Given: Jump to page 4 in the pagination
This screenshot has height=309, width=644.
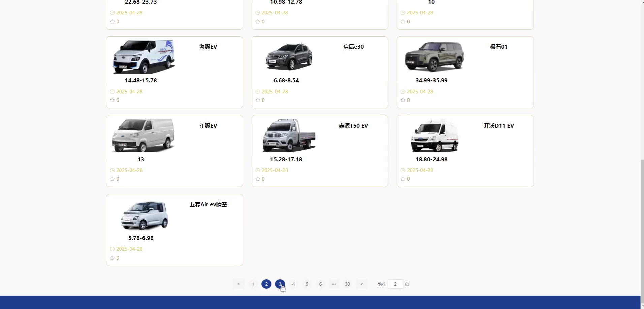Looking at the screenshot, I should [x=293, y=284].
